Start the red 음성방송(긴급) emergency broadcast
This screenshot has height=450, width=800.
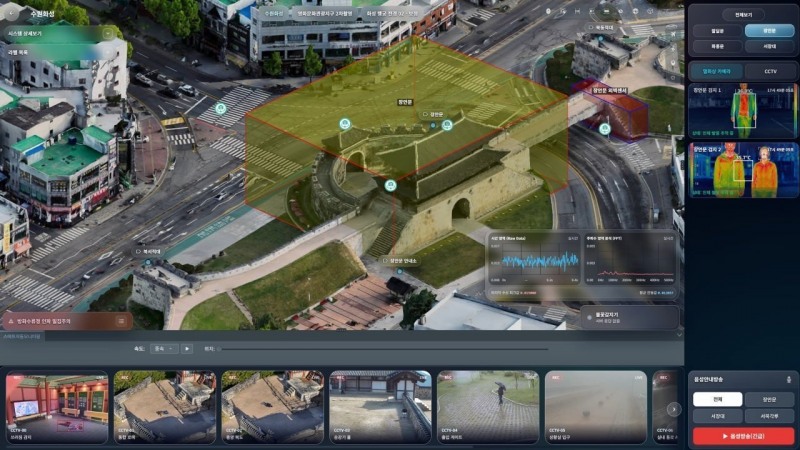point(743,436)
